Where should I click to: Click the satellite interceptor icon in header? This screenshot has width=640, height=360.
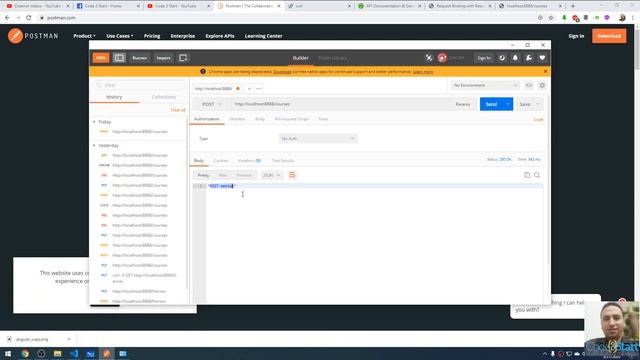[429, 58]
